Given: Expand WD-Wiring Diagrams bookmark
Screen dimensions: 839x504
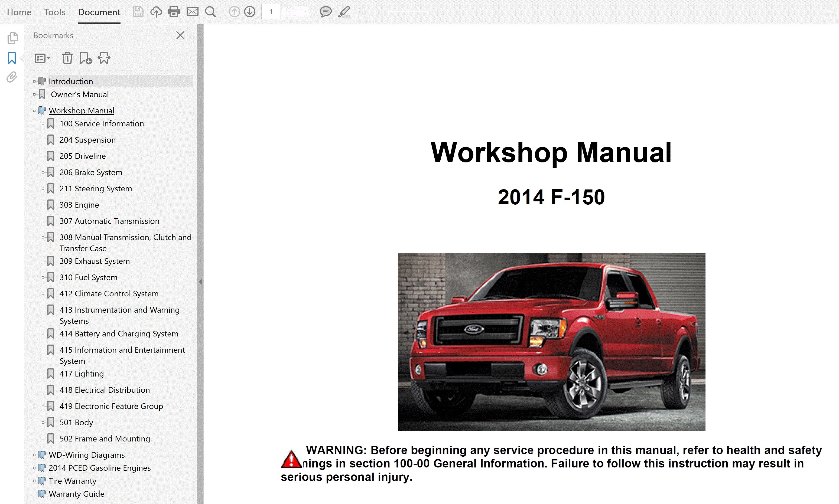Looking at the screenshot, I should pos(34,455).
